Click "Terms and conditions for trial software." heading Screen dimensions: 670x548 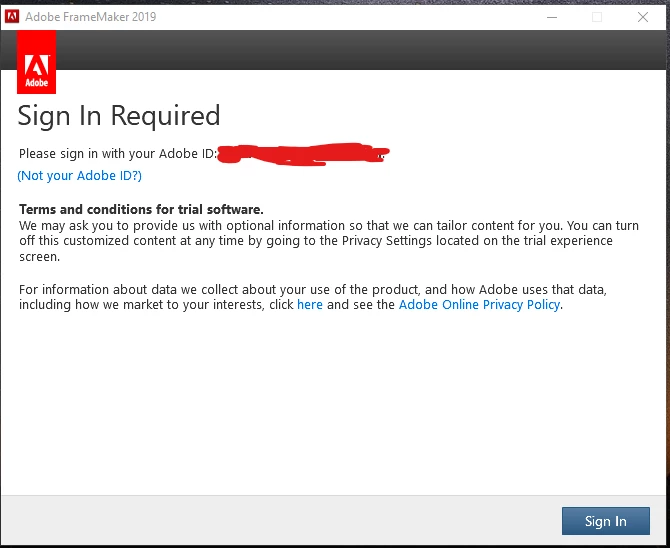tap(141, 209)
